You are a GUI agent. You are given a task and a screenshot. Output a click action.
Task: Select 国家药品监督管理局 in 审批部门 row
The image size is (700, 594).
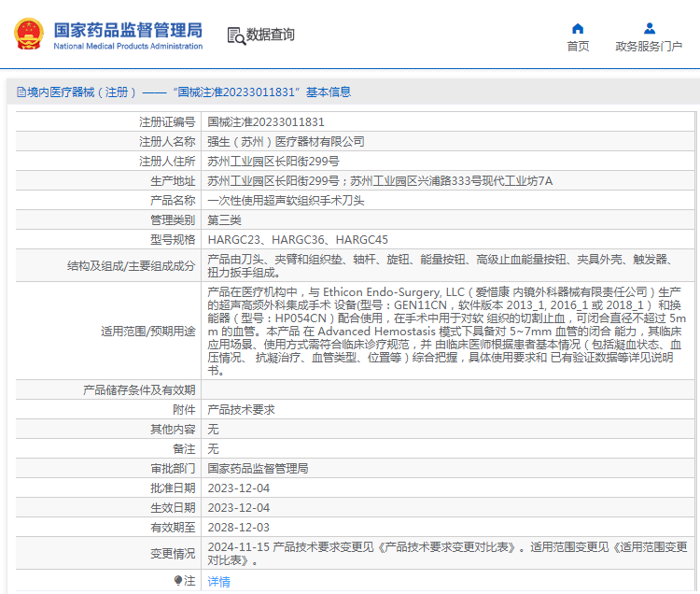tap(258, 469)
